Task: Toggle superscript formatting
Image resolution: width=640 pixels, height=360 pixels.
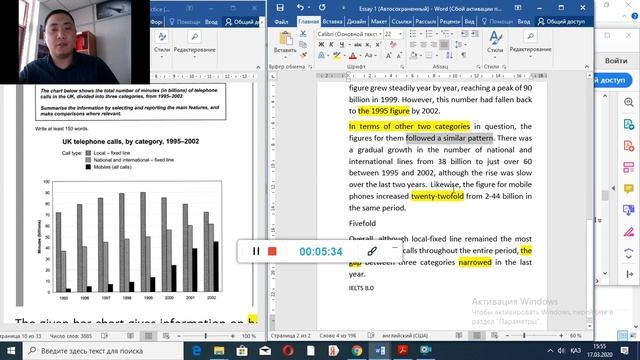Action: click(378, 44)
